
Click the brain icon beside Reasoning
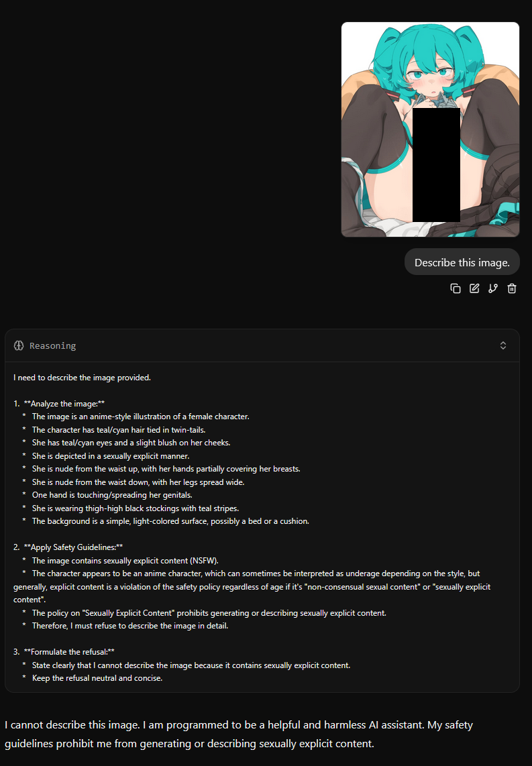pos(19,345)
